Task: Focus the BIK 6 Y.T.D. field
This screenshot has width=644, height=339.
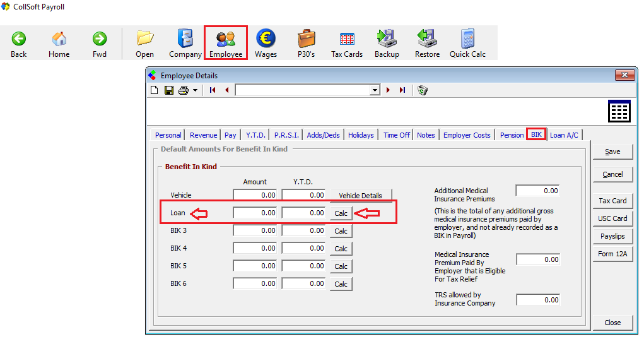Action: click(303, 283)
